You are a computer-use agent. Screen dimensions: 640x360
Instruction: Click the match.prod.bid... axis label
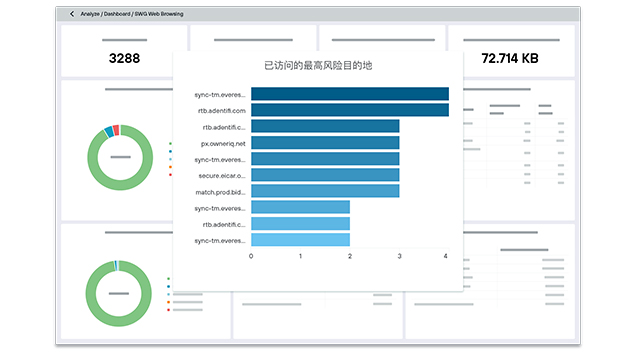pyautogui.click(x=220, y=192)
